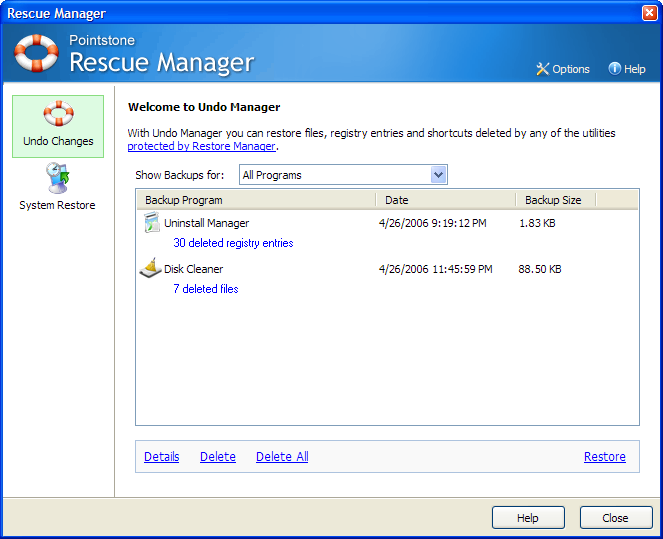Open Help link in the header

point(627,69)
